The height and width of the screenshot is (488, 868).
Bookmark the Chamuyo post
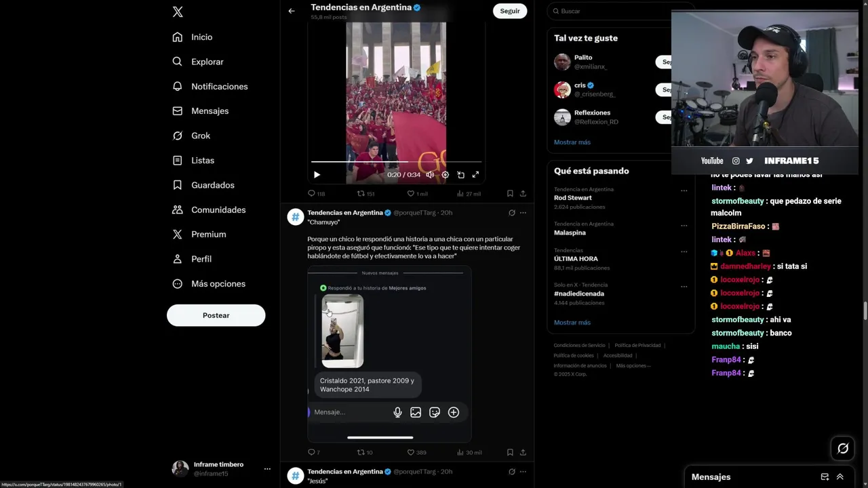pyautogui.click(x=510, y=453)
